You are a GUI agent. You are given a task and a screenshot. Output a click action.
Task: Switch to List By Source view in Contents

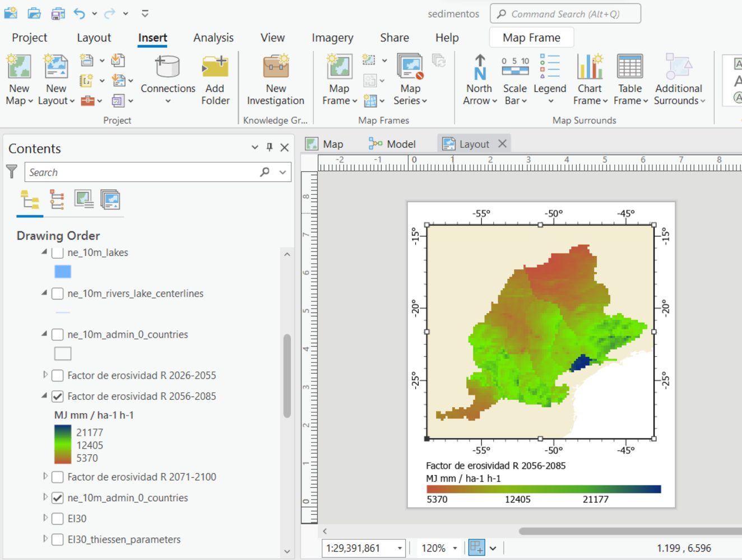pyautogui.click(x=55, y=199)
